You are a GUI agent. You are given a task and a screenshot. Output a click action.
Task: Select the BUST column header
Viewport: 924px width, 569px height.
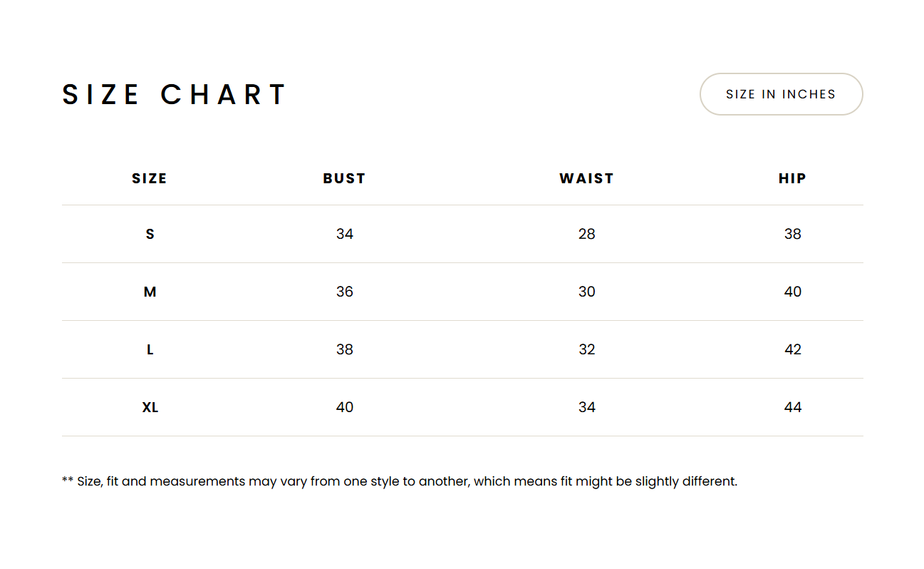[344, 179]
